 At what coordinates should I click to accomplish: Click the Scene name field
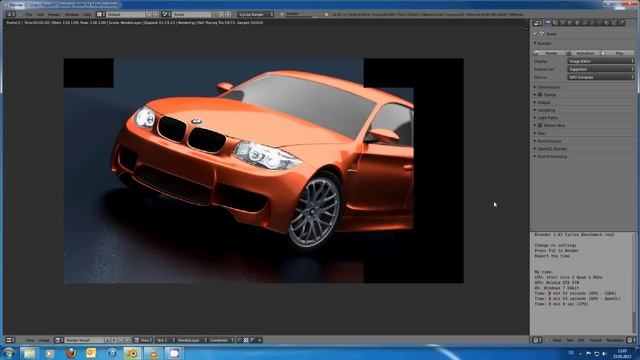pyautogui.click(x=191, y=14)
